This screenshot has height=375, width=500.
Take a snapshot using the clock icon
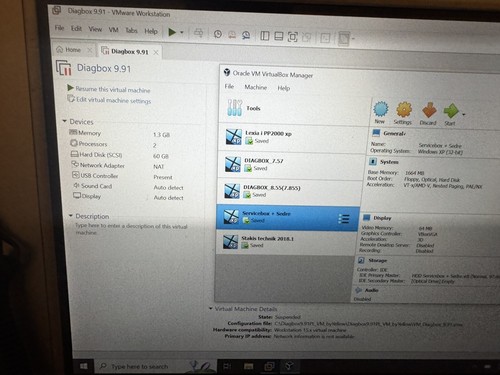pyautogui.click(x=218, y=34)
